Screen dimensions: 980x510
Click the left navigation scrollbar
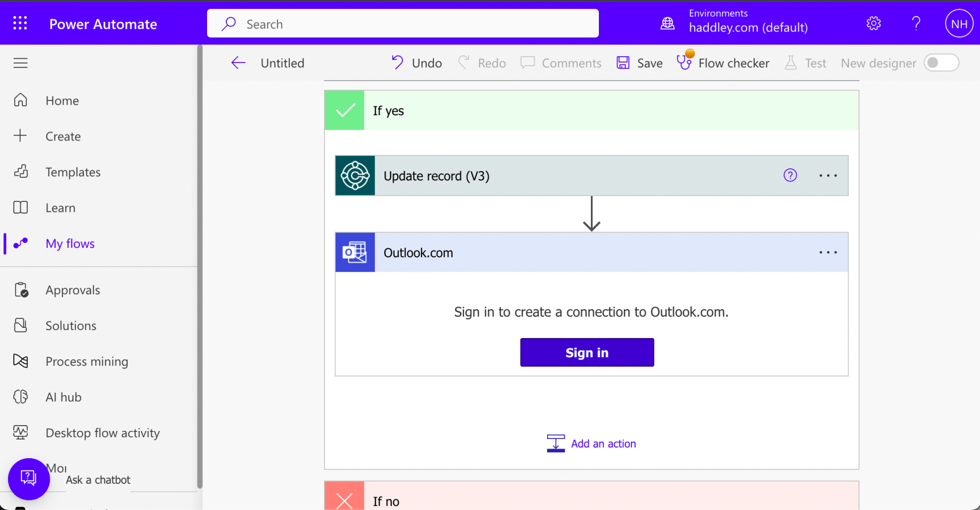(x=200, y=267)
